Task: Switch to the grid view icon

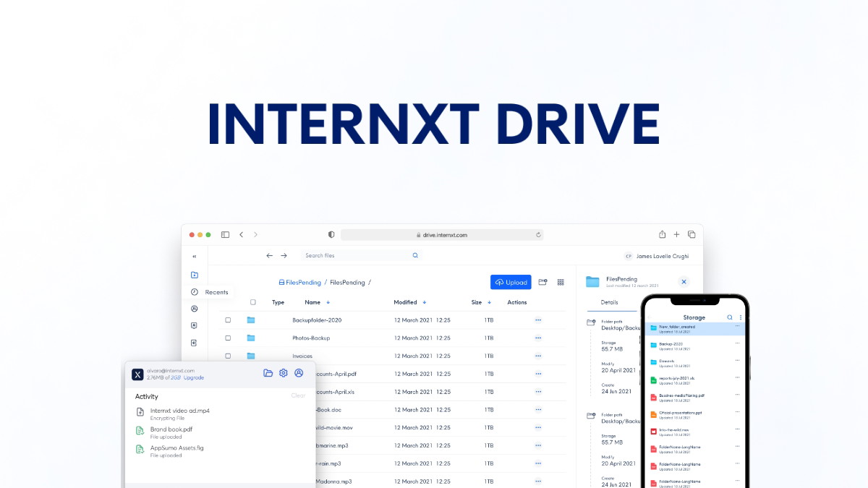Action: (561, 282)
